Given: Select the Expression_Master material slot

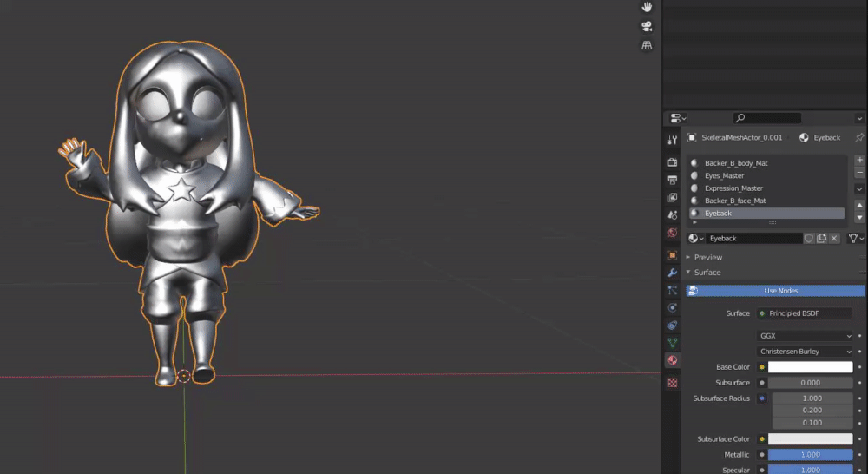Looking at the screenshot, I should 766,188.
